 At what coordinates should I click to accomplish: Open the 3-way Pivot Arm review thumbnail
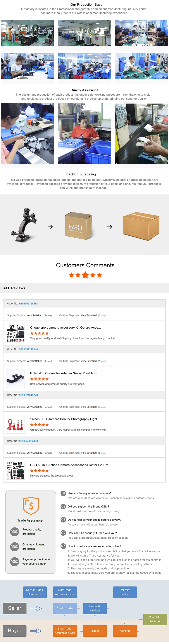tap(15, 379)
